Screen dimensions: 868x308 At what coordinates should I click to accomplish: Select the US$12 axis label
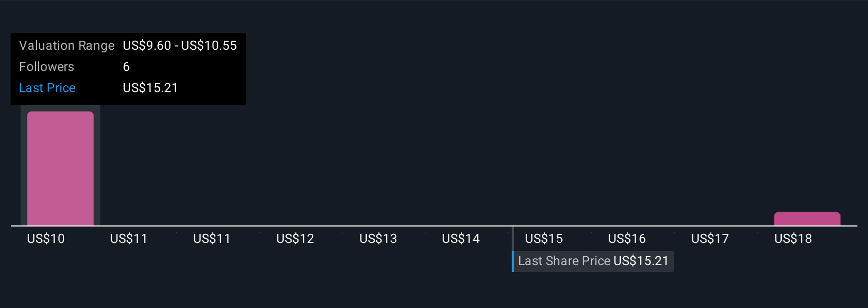pos(295,239)
